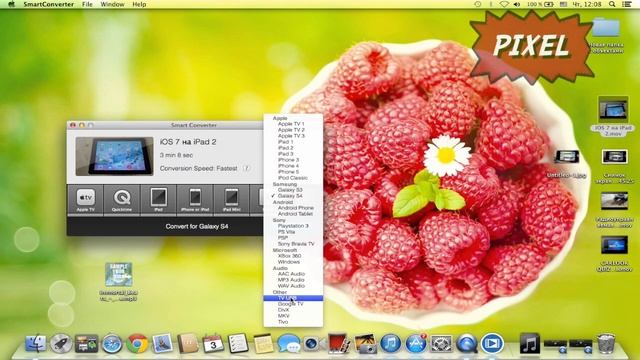Open Finder from the Dock

click(36, 343)
